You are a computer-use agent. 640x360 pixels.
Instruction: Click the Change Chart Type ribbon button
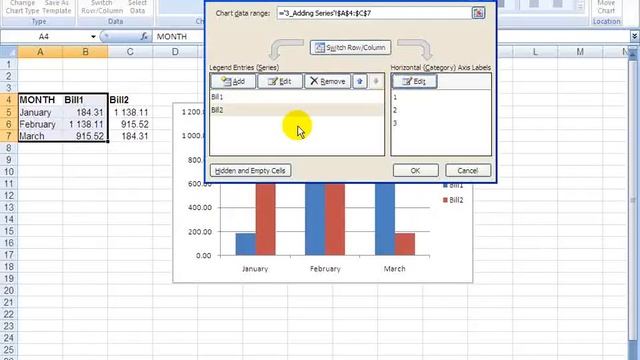pos(22,7)
